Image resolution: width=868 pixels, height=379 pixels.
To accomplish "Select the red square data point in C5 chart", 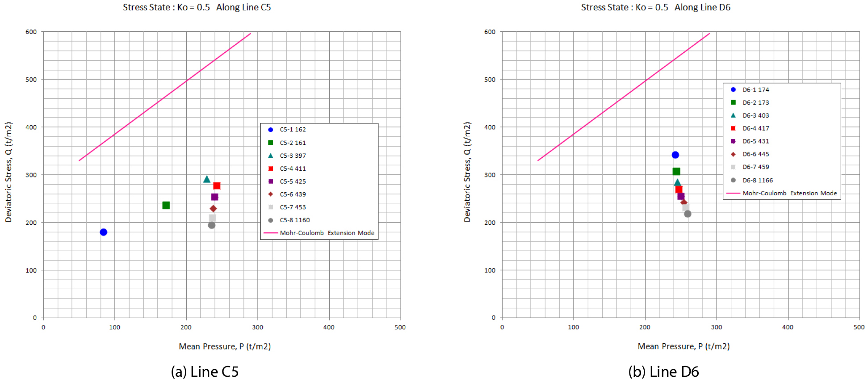I will click(x=217, y=185).
